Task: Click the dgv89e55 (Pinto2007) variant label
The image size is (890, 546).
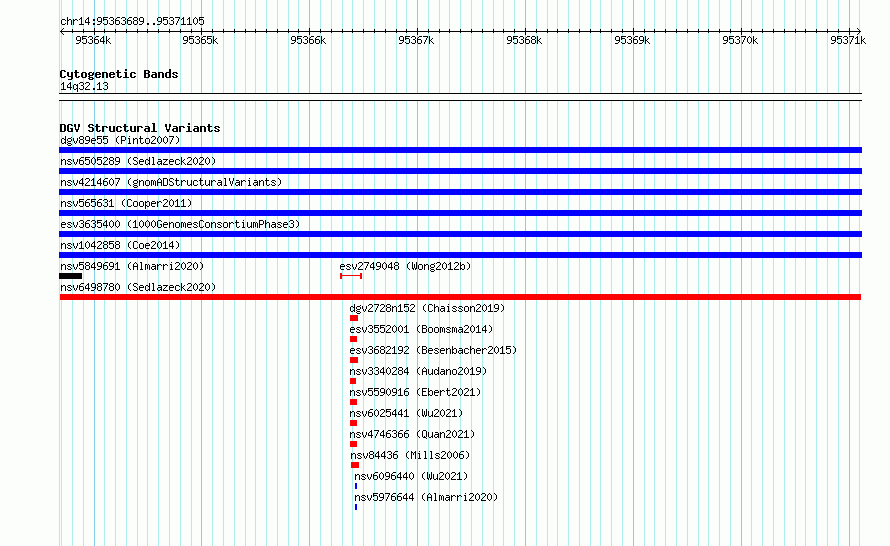Action: 120,140
